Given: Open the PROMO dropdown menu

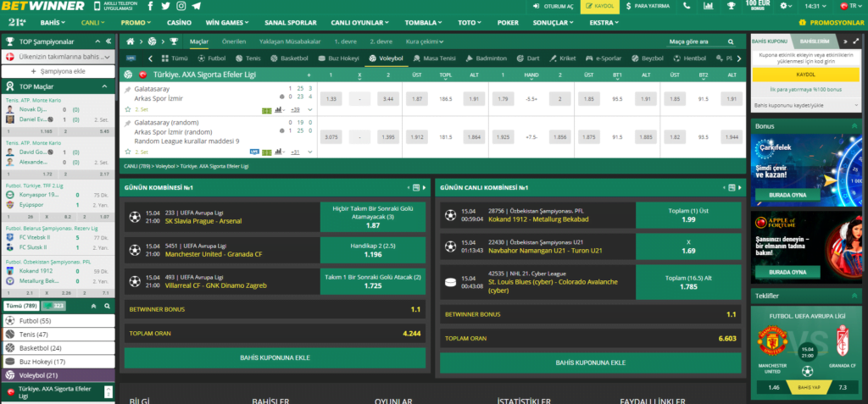Looking at the screenshot, I should (136, 23).
